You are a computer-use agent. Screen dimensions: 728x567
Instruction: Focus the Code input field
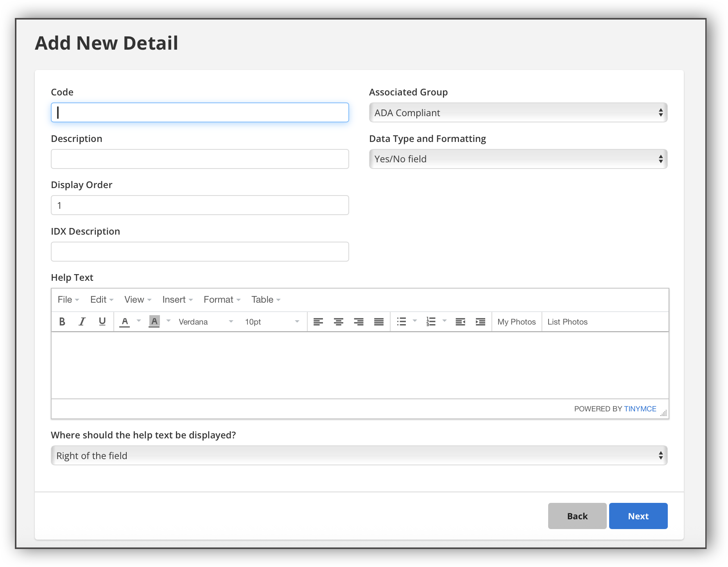200,113
